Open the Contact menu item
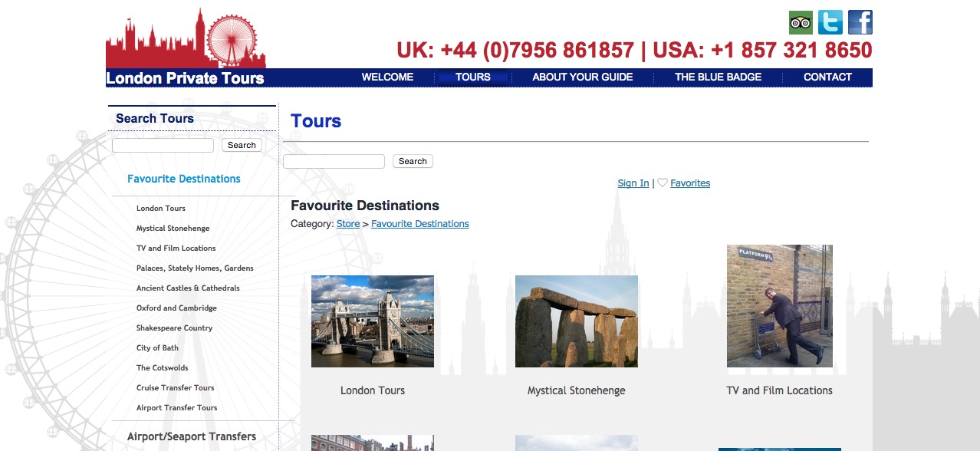This screenshot has height=451, width=980. point(827,77)
